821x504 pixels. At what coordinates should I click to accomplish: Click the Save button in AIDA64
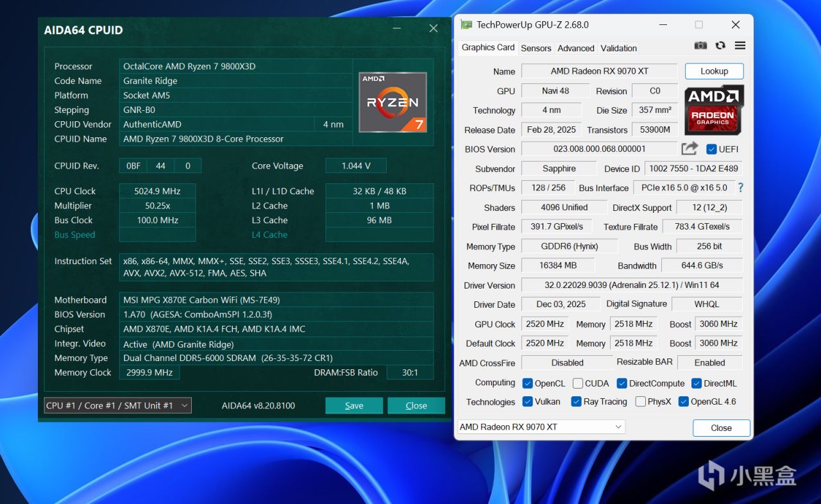click(354, 405)
